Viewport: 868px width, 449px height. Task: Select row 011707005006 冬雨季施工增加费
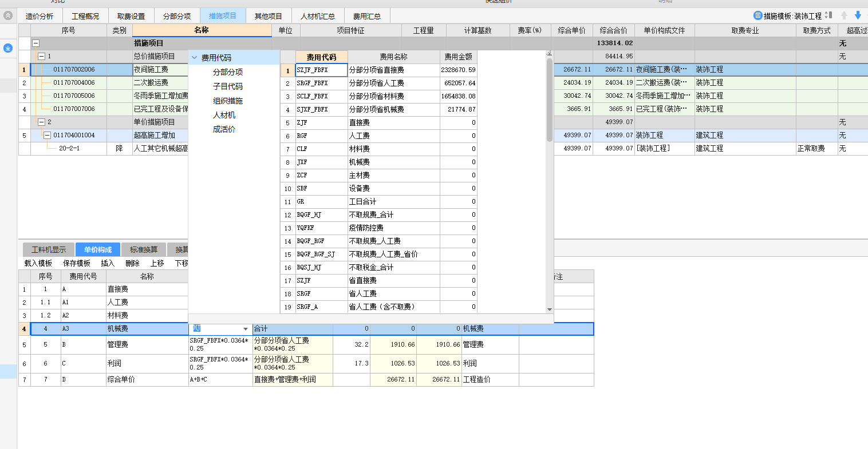[x=104, y=96]
